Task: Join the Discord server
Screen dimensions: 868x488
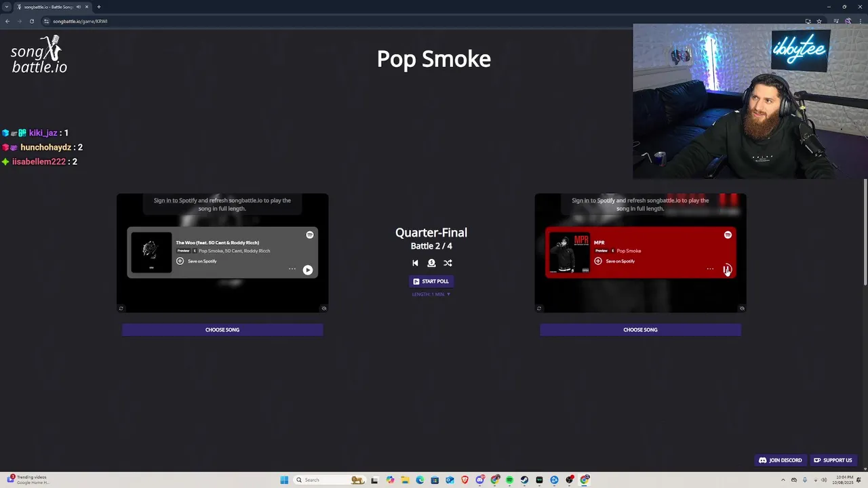Action: coord(781,460)
